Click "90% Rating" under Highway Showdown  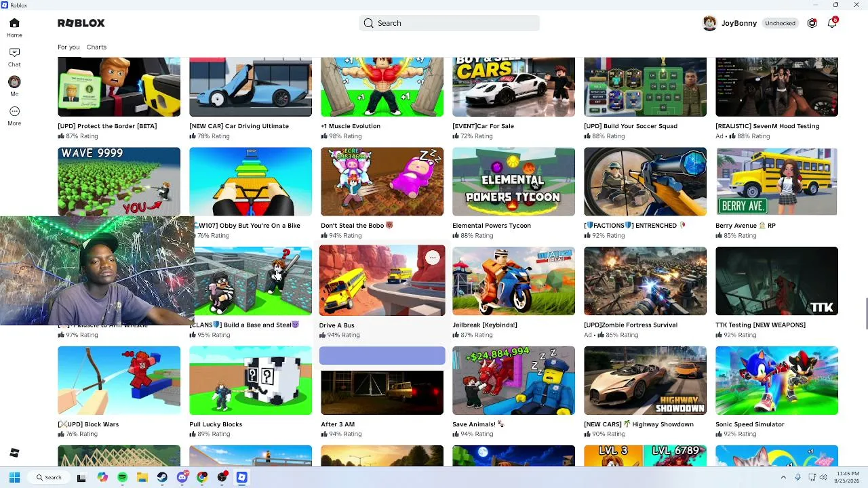608,434
